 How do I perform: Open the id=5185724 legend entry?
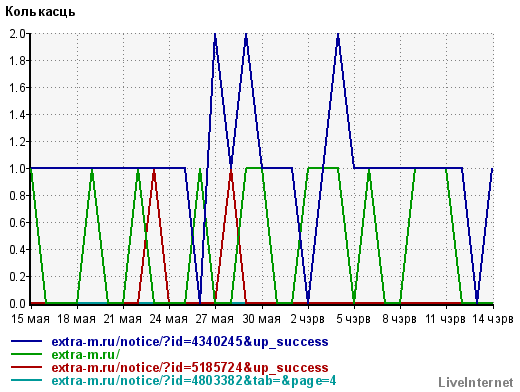point(190,367)
